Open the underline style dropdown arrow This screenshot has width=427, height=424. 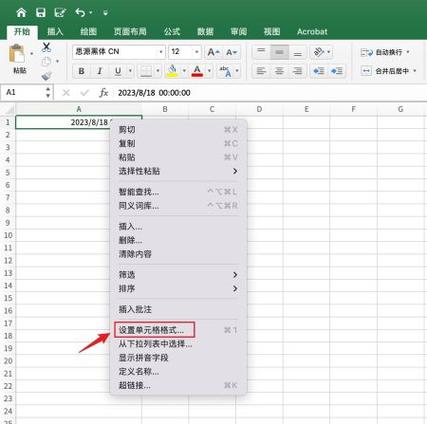click(130, 71)
